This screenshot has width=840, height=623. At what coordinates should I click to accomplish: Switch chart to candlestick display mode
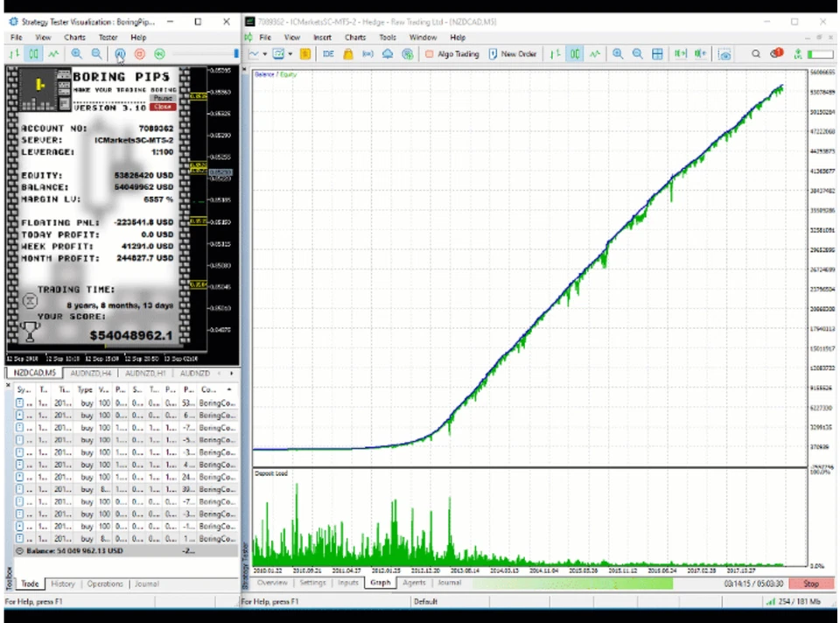pyautogui.click(x=574, y=53)
